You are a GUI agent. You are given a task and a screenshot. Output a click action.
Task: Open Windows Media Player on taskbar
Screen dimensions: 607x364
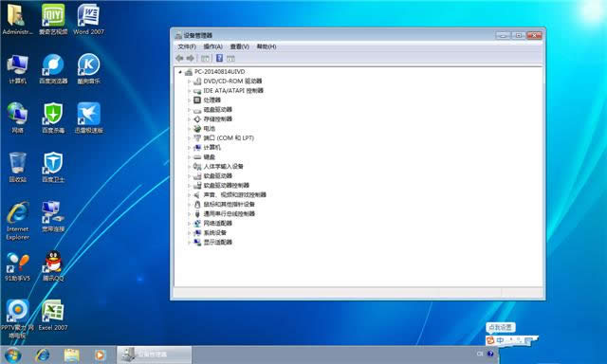(100, 355)
